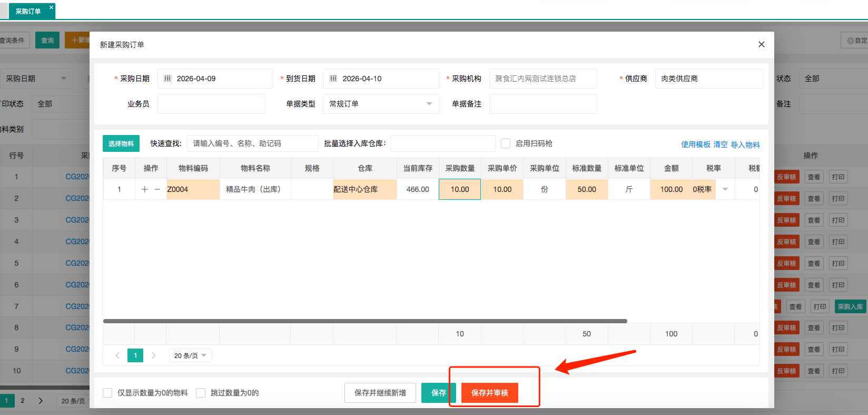Click the 自定义 settings button at top right

[854, 40]
